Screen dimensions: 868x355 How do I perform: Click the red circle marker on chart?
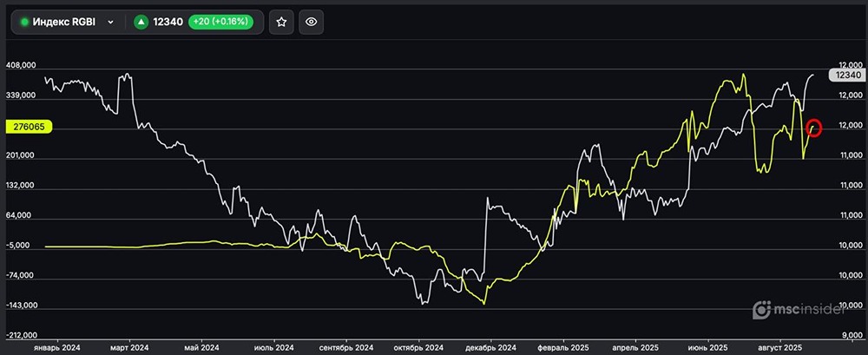pos(813,128)
